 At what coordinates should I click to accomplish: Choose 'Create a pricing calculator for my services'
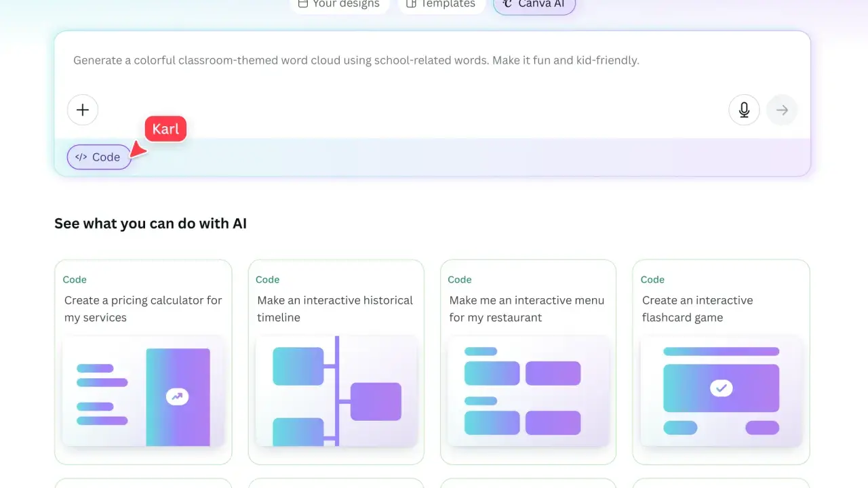click(143, 362)
